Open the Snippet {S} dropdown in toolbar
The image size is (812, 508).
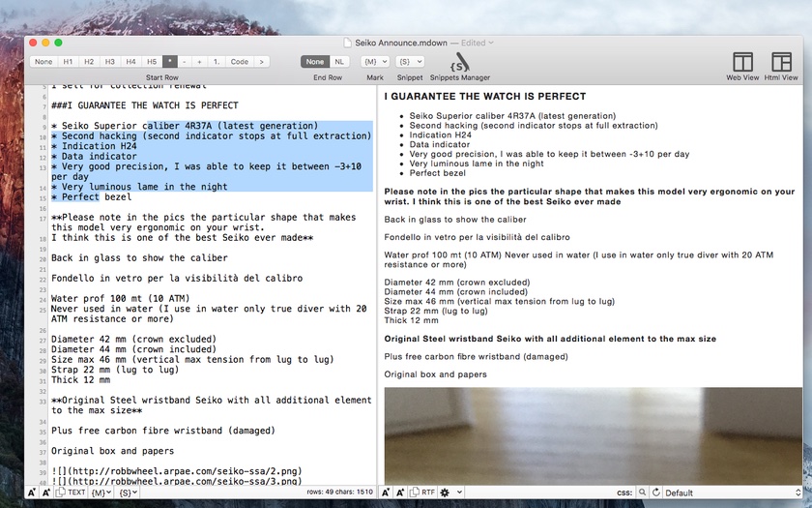(x=409, y=61)
